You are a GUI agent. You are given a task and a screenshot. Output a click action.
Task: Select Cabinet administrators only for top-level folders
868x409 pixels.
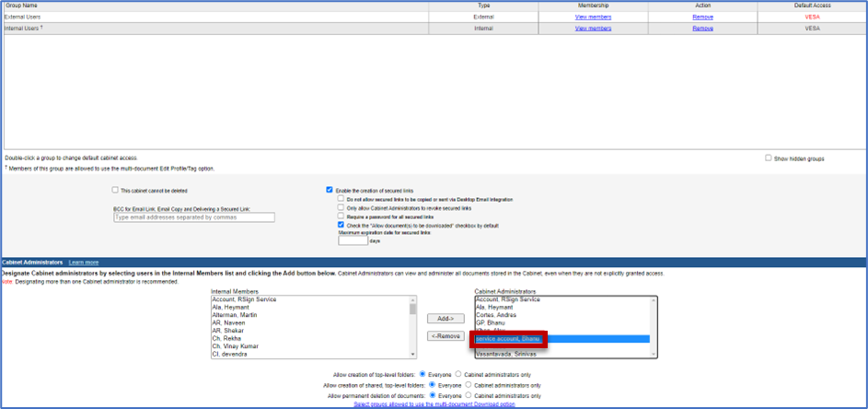point(457,375)
